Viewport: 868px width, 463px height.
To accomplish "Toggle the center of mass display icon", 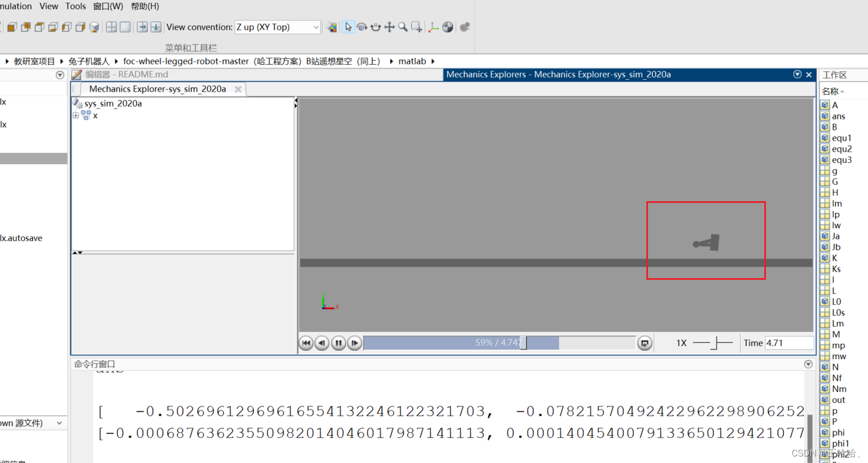I will pos(448,27).
